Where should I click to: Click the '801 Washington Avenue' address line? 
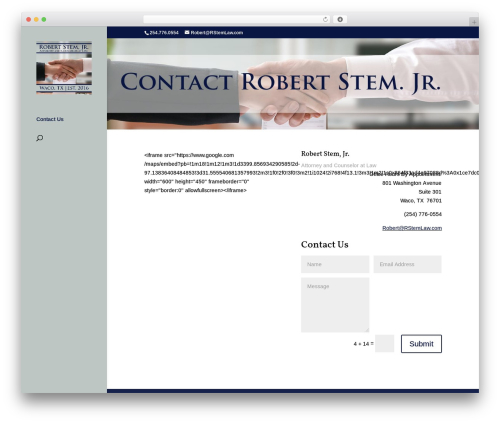click(412, 183)
